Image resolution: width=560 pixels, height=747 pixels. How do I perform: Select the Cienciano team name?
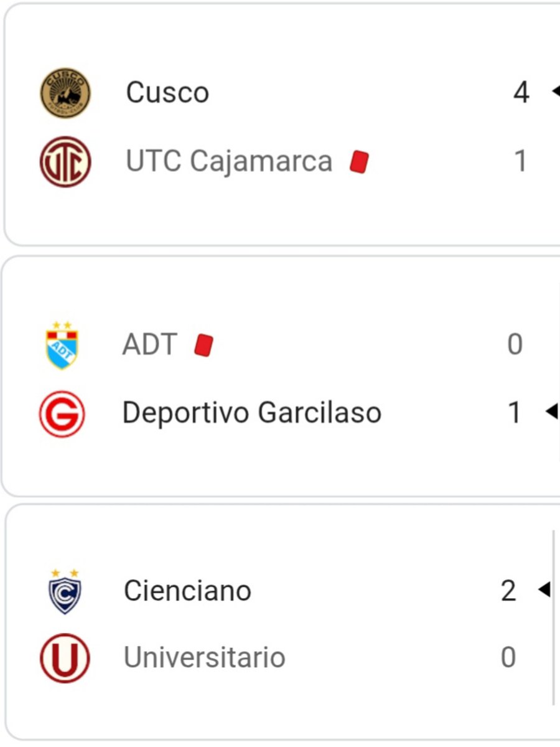[187, 590]
